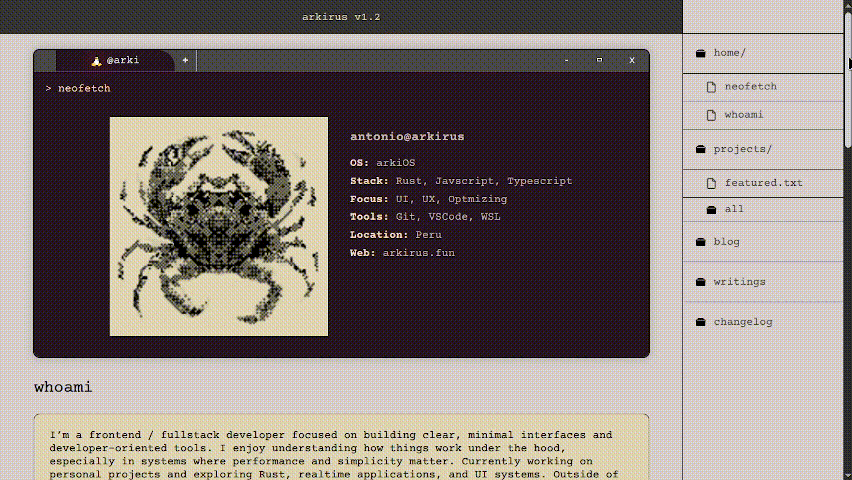Click the whoami file icon in sidebar
The image size is (852, 480).
(712, 115)
